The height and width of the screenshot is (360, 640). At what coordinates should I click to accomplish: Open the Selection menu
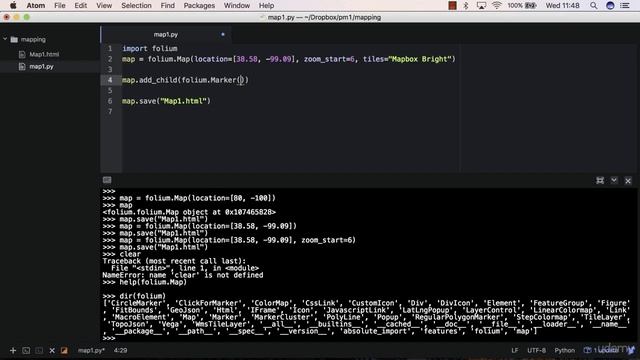[x=136, y=5]
